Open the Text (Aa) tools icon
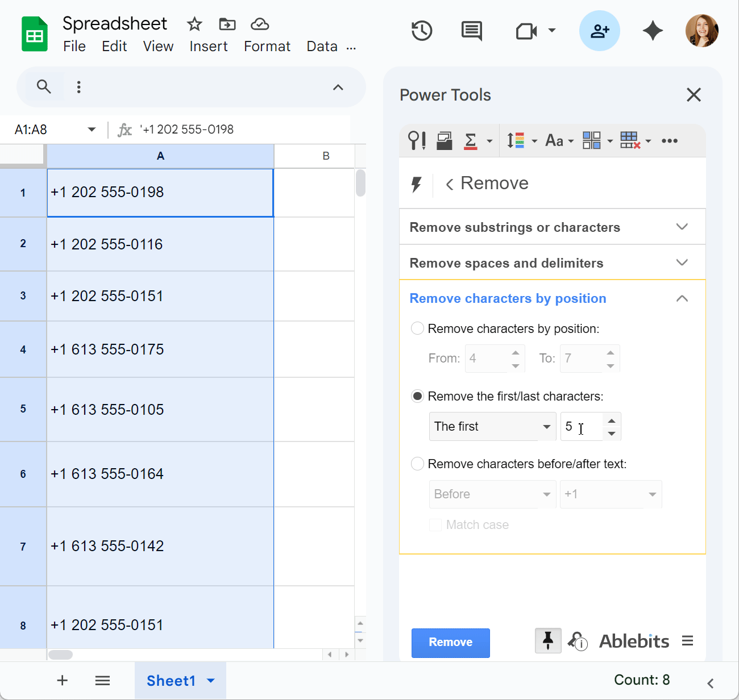Image resolution: width=739 pixels, height=700 pixels. pyautogui.click(x=555, y=140)
